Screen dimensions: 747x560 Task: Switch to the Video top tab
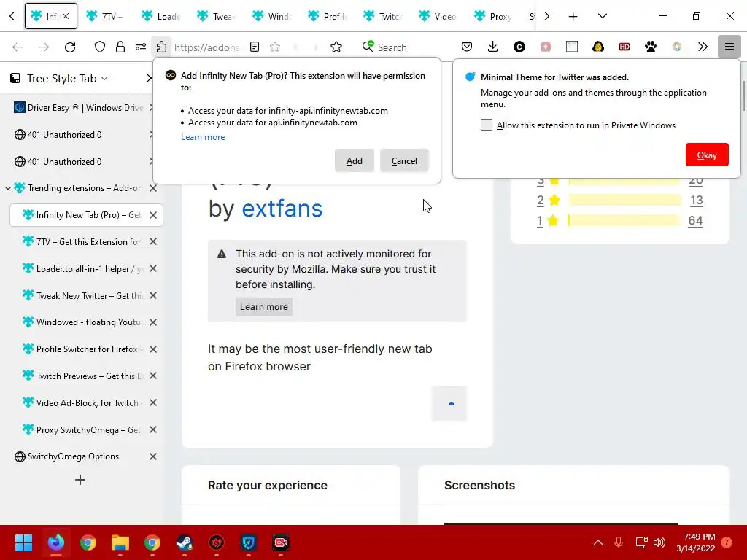438,16
